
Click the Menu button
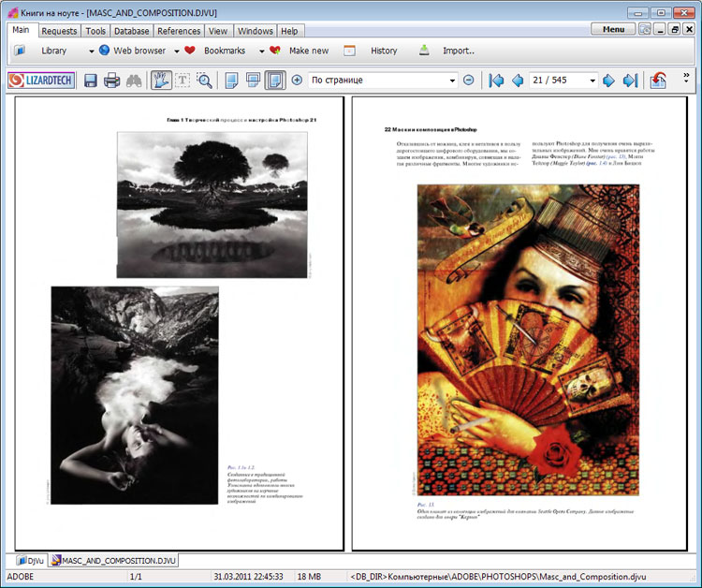(613, 29)
